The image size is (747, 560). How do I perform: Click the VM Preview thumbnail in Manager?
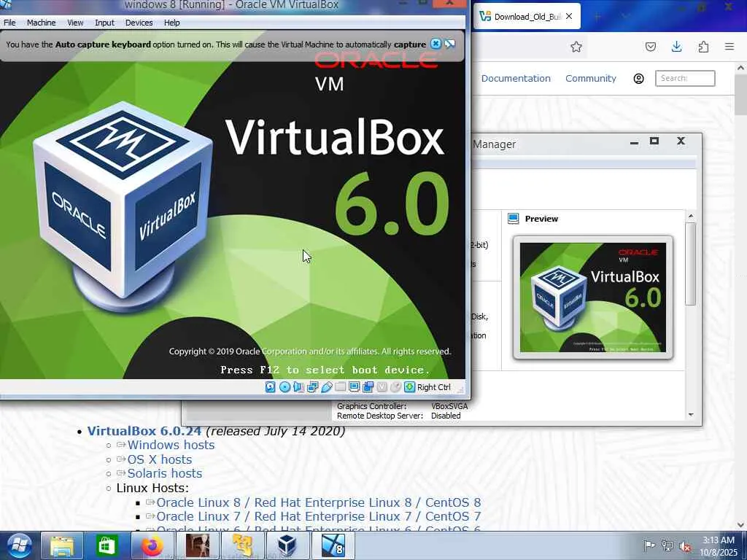pyautogui.click(x=592, y=297)
